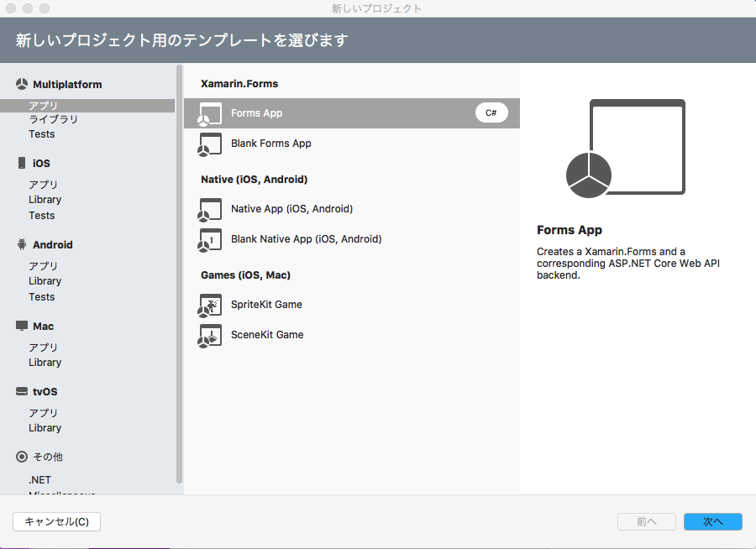This screenshot has width=756, height=549.
Task: Click the Blank Native App template icon
Action: point(210,240)
